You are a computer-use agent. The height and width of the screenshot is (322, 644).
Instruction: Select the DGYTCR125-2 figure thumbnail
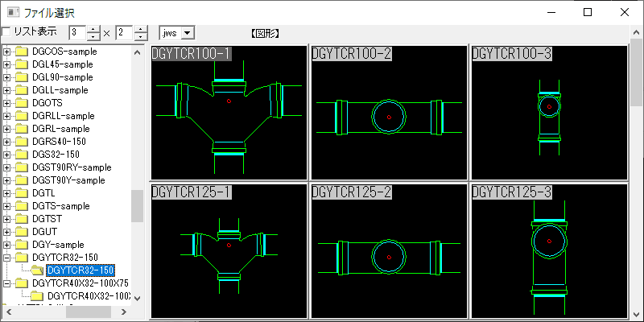point(389,251)
